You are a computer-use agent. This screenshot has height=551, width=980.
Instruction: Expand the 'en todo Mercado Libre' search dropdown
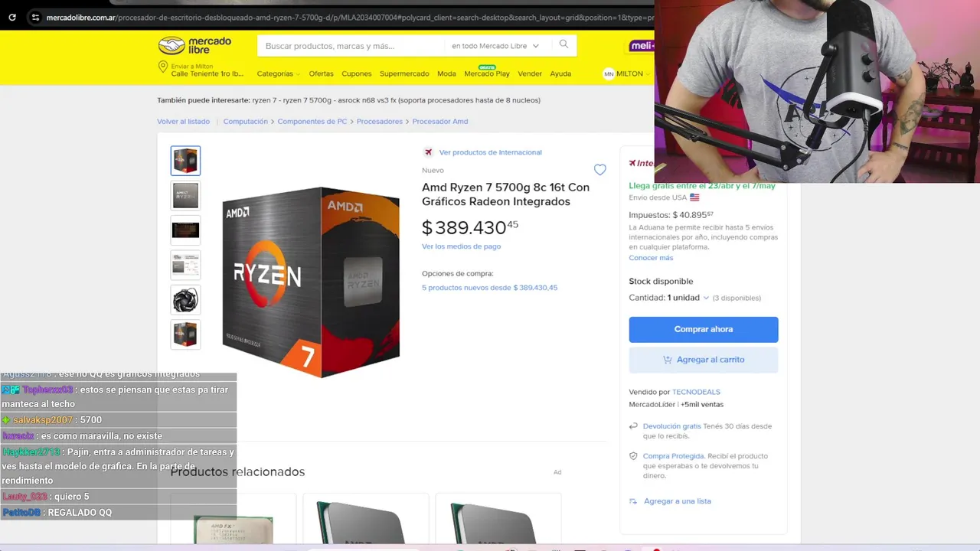495,46
